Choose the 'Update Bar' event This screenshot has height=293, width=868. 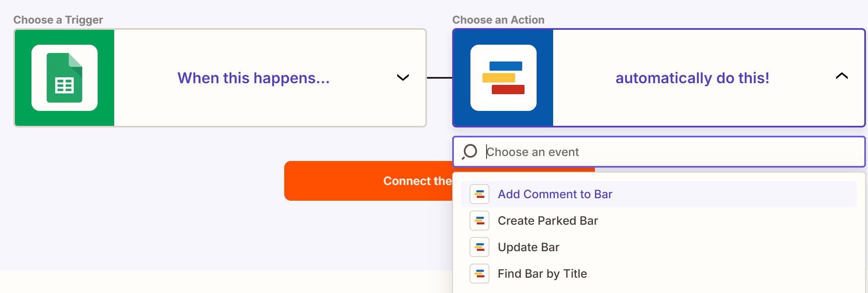tap(659, 247)
